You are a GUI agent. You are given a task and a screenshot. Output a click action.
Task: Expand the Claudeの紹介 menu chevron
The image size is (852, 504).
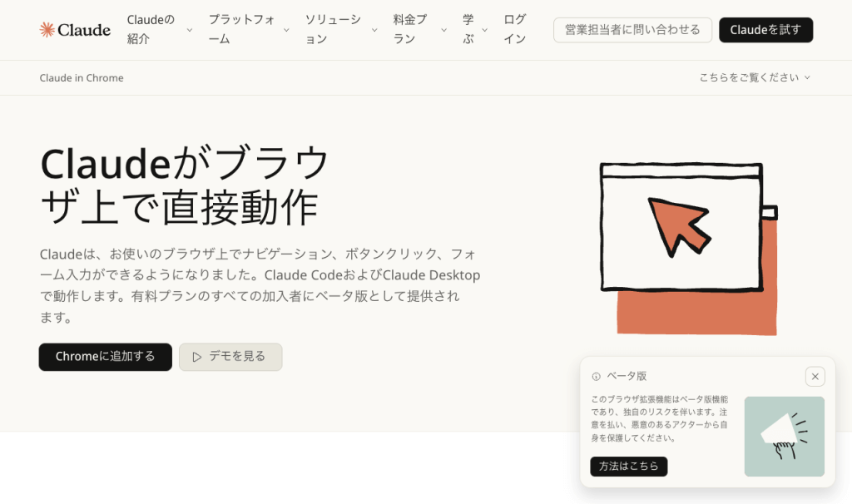coord(190,30)
